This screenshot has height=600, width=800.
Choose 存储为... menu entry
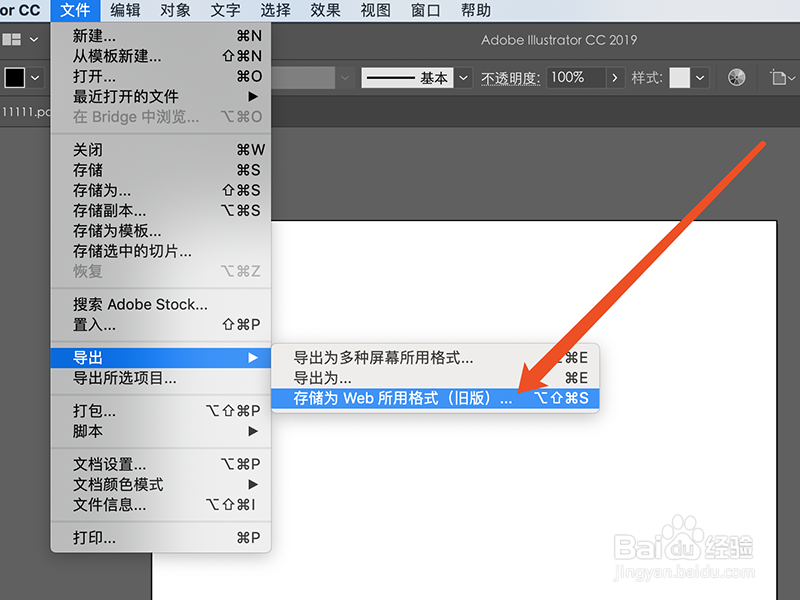(161, 190)
